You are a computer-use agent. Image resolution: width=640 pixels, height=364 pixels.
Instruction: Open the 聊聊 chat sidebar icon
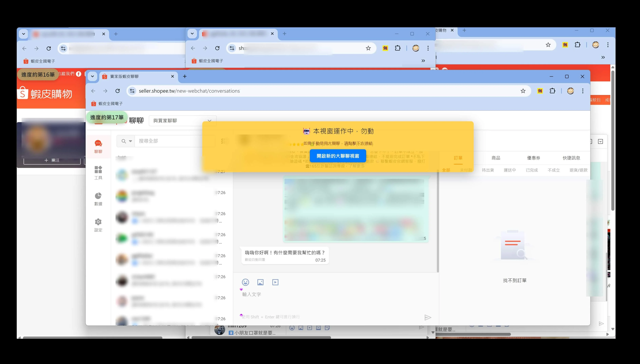(98, 147)
